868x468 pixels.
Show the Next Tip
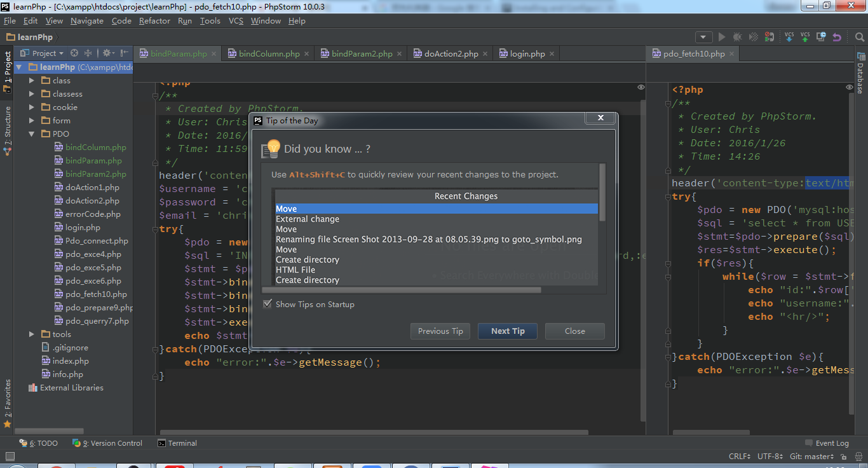coord(508,331)
